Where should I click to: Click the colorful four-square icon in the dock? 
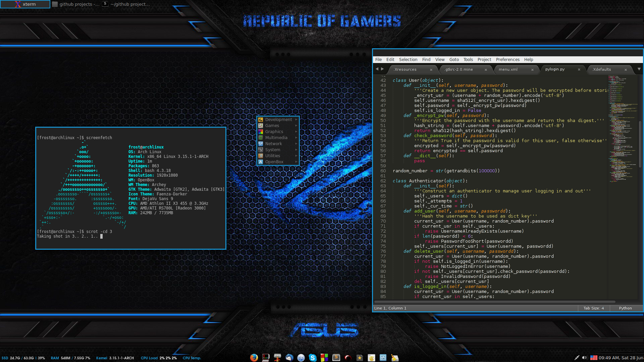pyautogui.click(x=324, y=358)
